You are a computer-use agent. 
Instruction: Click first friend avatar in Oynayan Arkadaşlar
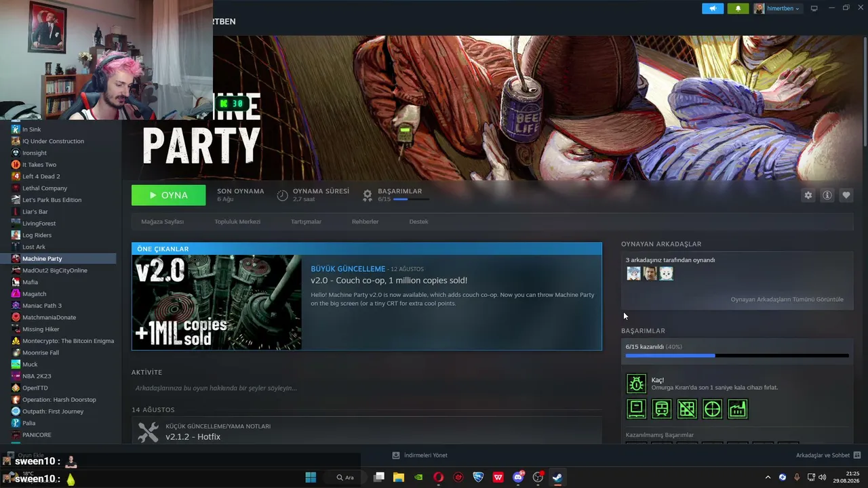[633, 273]
